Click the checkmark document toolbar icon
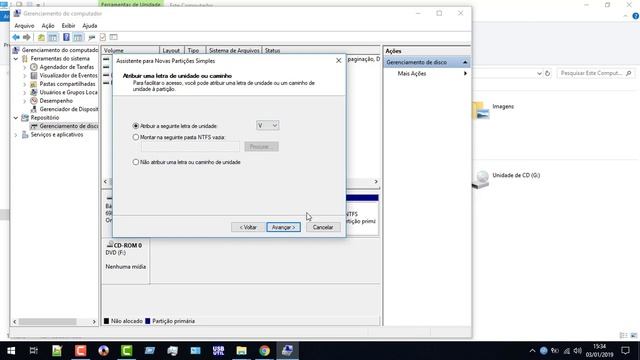The height and width of the screenshot is (360, 640). coord(103,37)
